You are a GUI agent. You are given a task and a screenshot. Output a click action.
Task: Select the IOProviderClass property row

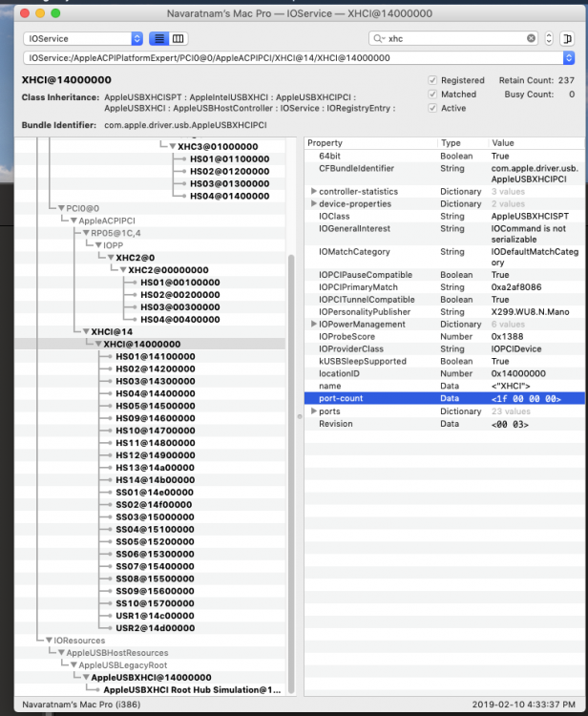coord(444,348)
